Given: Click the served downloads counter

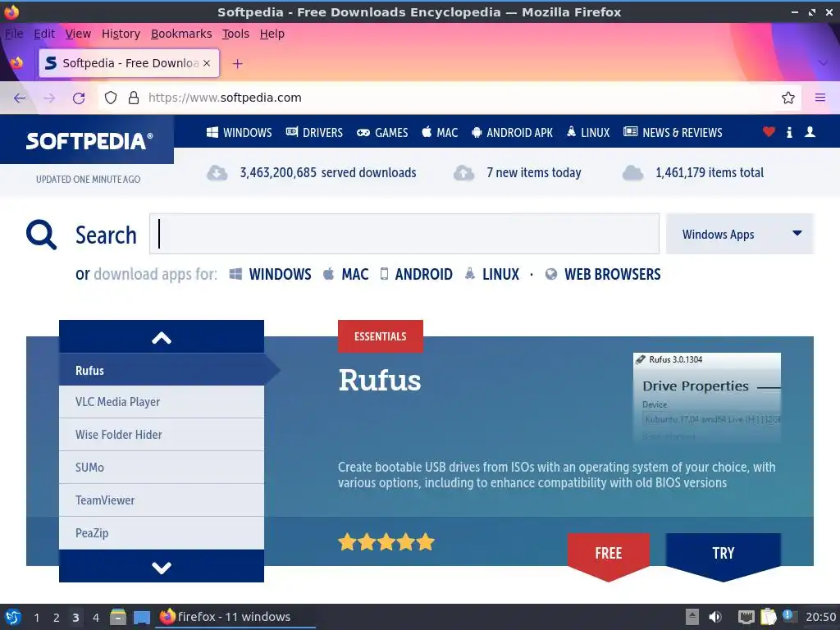Looking at the screenshot, I should pos(328,172).
